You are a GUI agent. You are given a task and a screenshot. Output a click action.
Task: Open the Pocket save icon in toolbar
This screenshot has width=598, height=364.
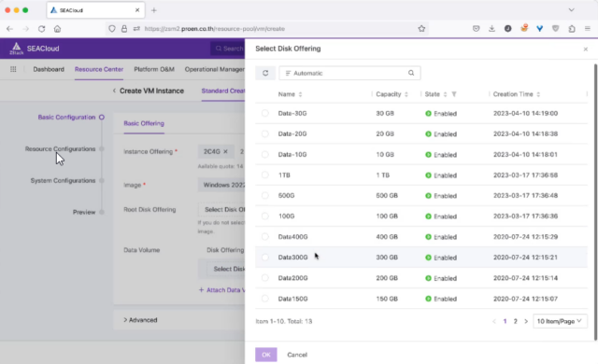tap(476, 29)
